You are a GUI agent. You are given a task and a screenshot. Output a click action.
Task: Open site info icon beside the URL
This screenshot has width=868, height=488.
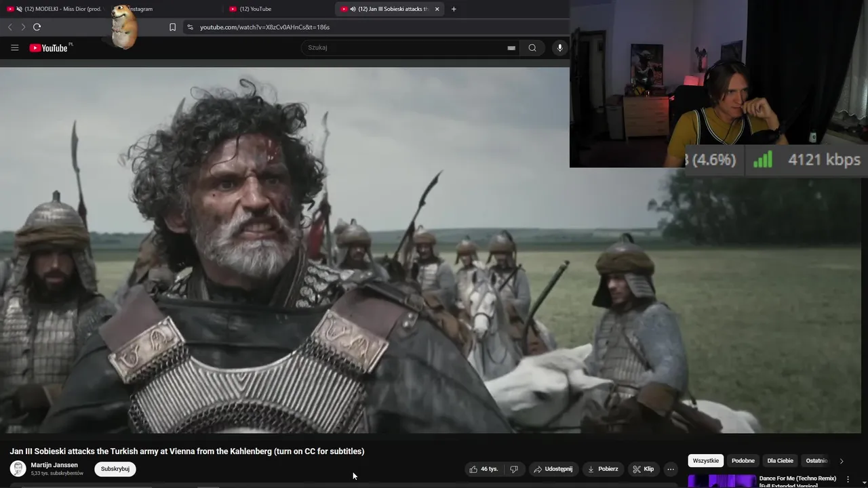coord(190,27)
